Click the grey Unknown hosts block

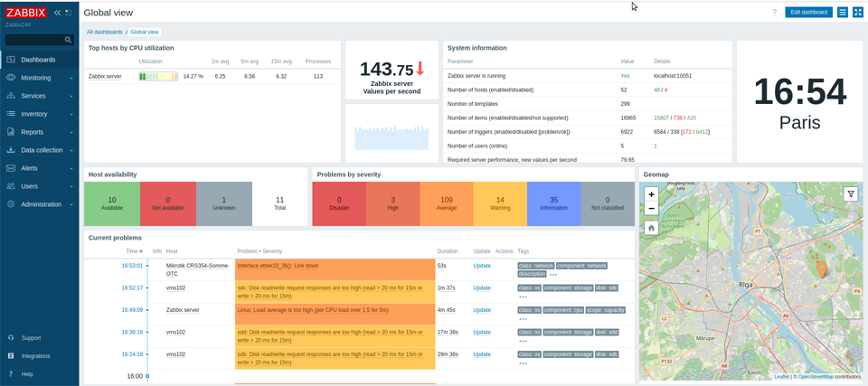pos(224,203)
